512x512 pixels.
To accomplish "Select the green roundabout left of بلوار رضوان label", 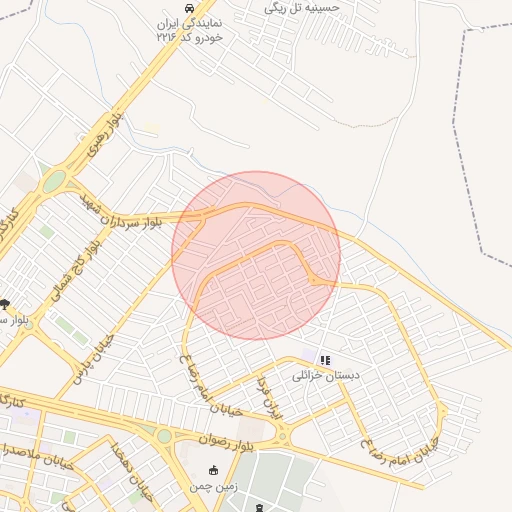I will [x=164, y=436].
